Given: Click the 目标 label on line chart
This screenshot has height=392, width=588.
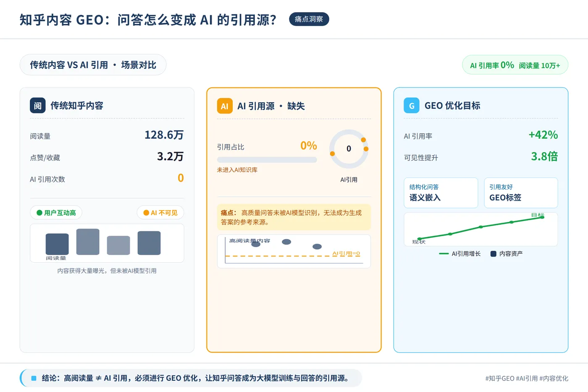Looking at the screenshot, I should coord(538,216).
